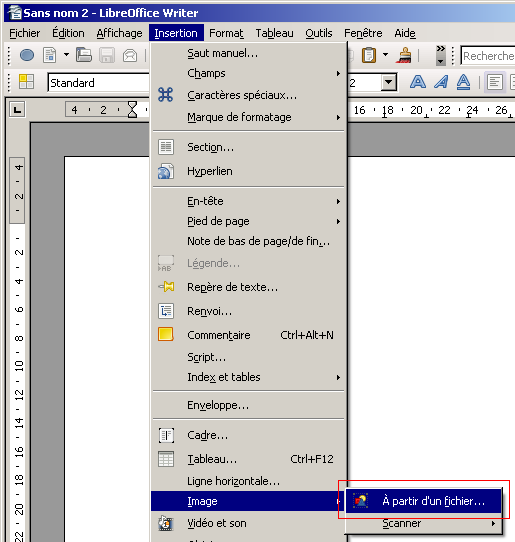This screenshot has height=542, width=515.
Task: Click the New document icon in toolbar
Action: click(x=27, y=55)
